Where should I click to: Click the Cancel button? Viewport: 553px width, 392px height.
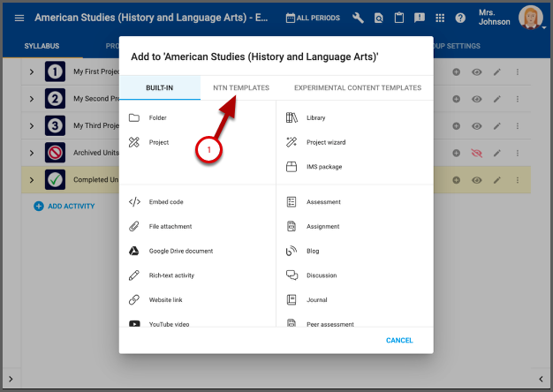[399, 340]
